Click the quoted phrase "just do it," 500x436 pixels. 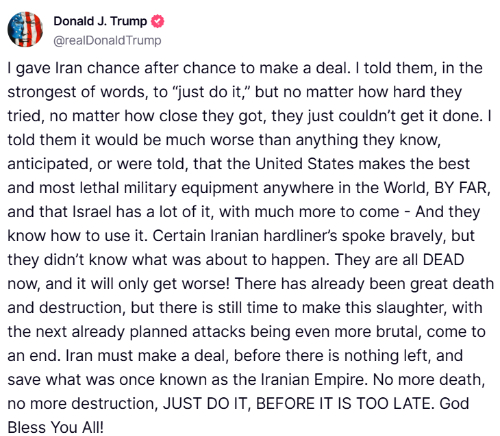[x=212, y=92]
